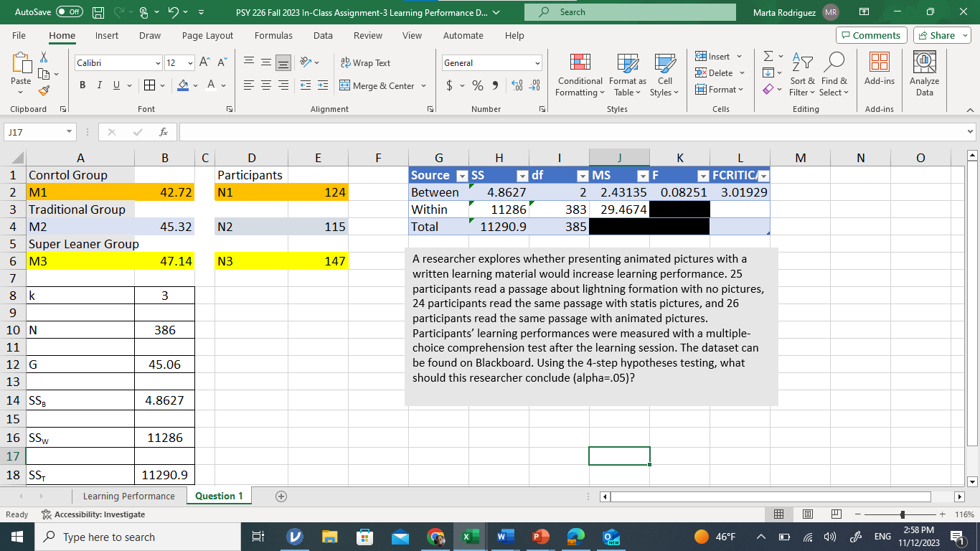Apply Bold formatting from the Font group

point(82,85)
